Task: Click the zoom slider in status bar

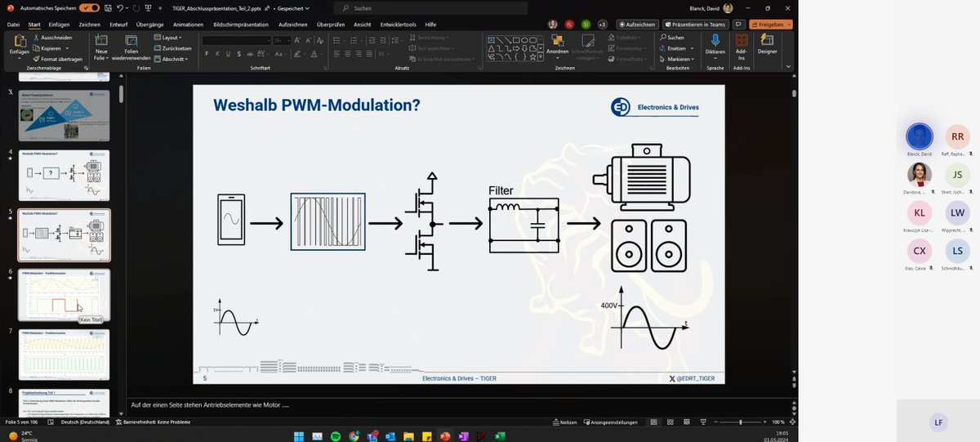Action: (x=741, y=422)
